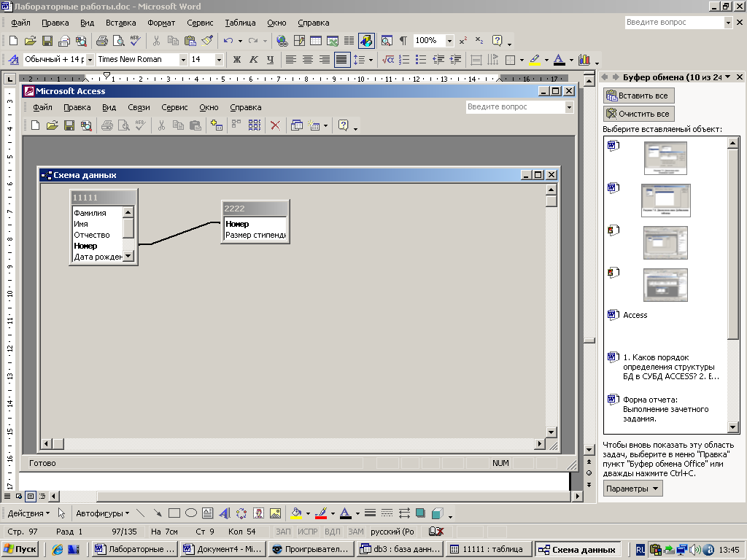Screen dimensions: 747x560
Task: Click volume icon in system tray
Action: click(x=695, y=550)
